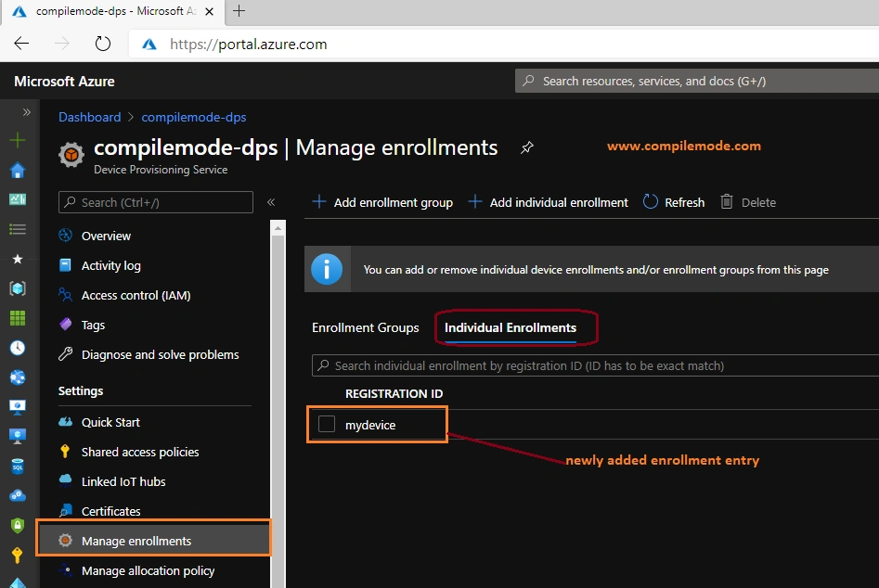Open All services list icon
Viewport: 879px width, 588px height.
[x=18, y=229]
